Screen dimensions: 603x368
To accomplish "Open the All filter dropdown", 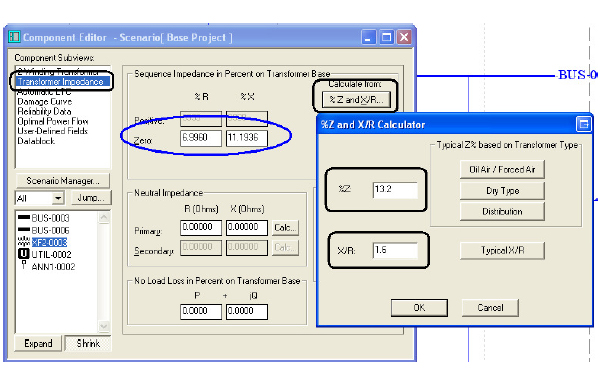I will pyautogui.click(x=58, y=198).
